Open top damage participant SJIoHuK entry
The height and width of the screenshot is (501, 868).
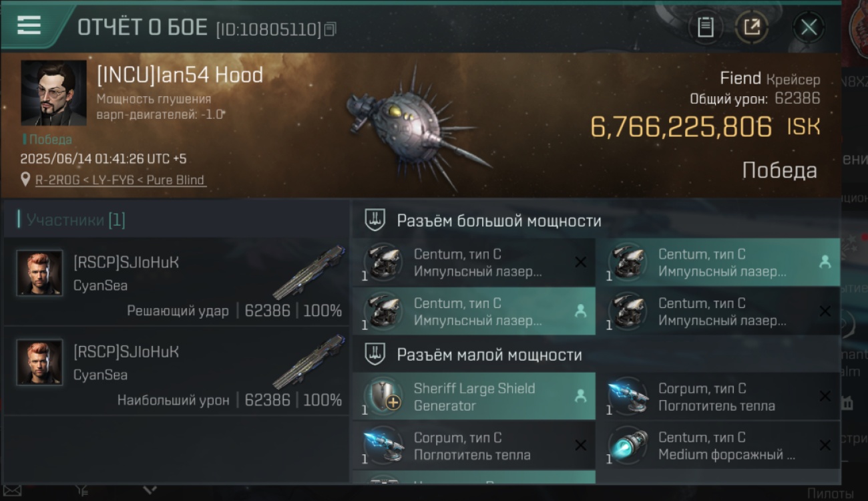point(177,371)
